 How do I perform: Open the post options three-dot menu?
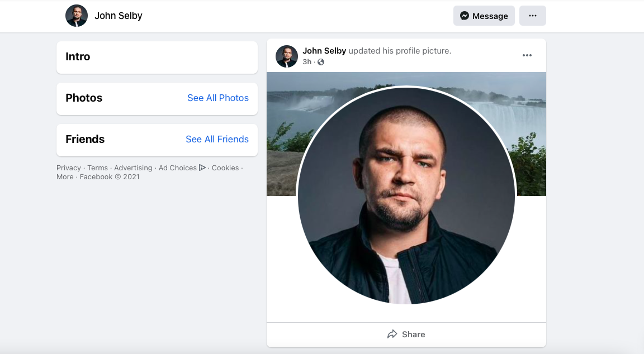(x=527, y=55)
